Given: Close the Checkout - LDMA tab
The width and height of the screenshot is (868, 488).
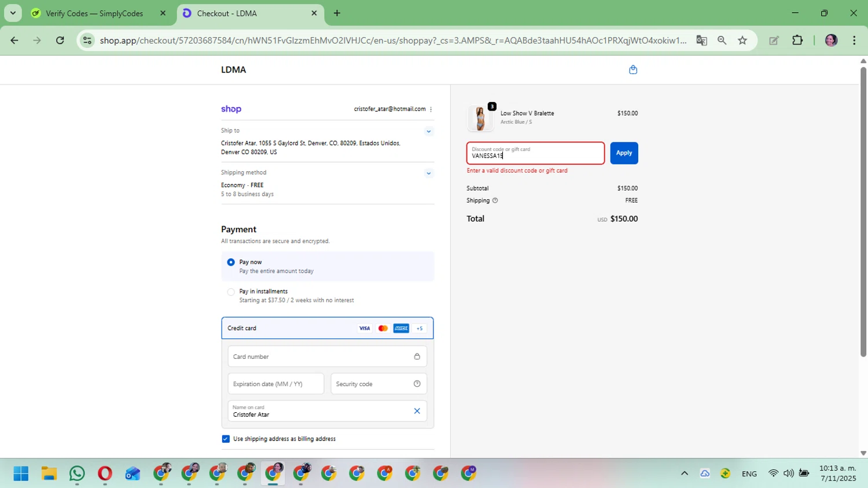Looking at the screenshot, I should tap(314, 13).
